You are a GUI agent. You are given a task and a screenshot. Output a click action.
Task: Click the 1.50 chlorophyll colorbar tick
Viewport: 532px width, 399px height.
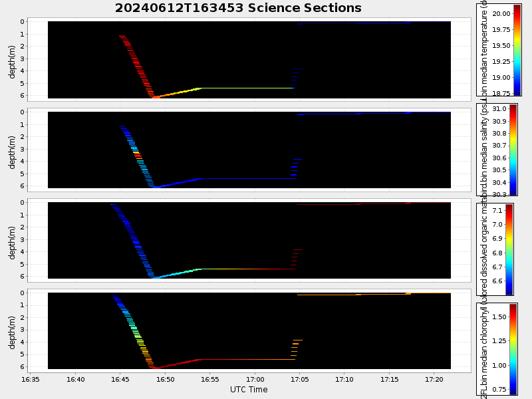(x=499, y=317)
